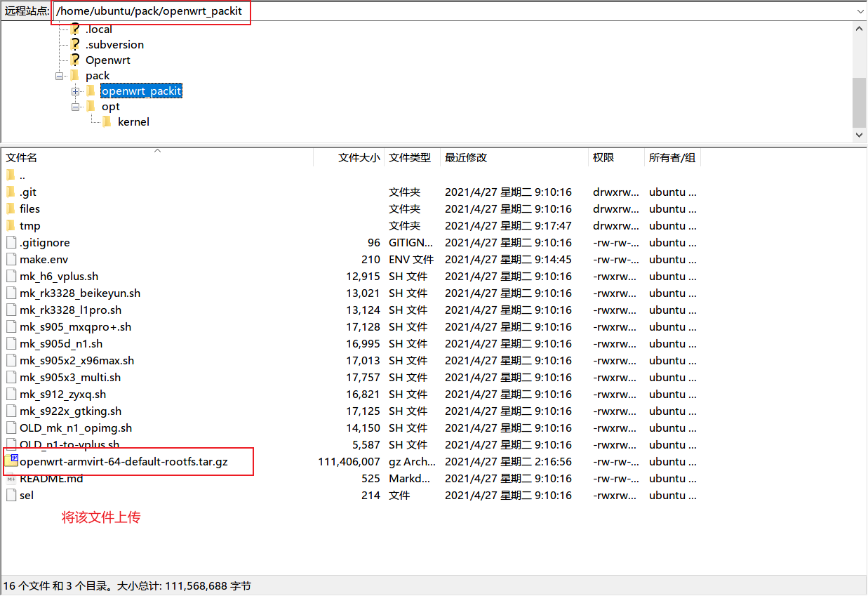Open the remote site path dropdown
This screenshot has height=596, width=868.
tap(860, 12)
